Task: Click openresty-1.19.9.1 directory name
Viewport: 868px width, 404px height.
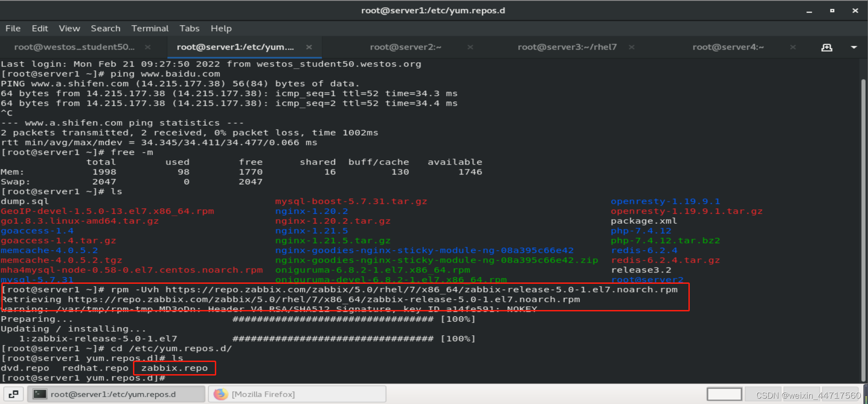Action: coord(665,202)
